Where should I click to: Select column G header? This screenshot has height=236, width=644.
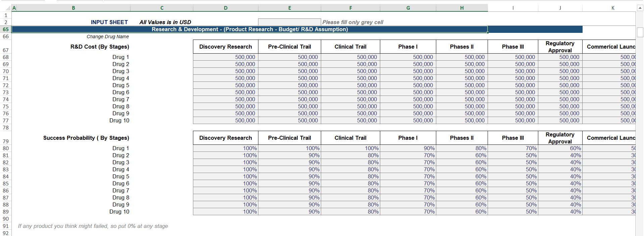(x=408, y=8)
